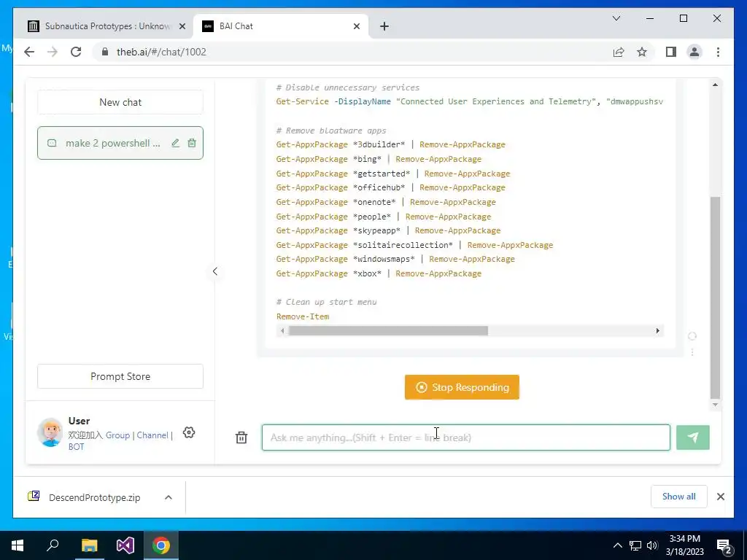Screen dimensions: 747x560
Task: Click the user avatar image
Action: 50,432
